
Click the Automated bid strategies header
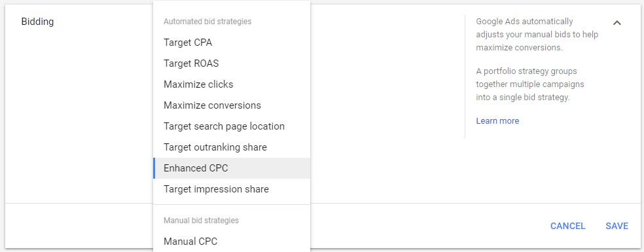207,22
